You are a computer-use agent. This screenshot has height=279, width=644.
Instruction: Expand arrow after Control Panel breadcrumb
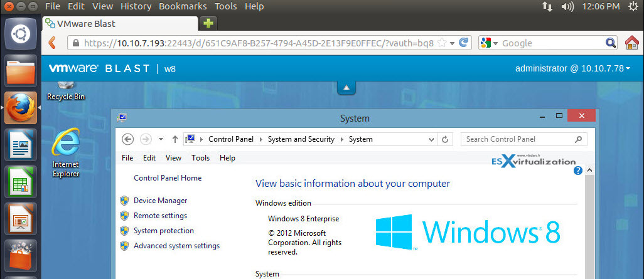pyautogui.click(x=261, y=139)
